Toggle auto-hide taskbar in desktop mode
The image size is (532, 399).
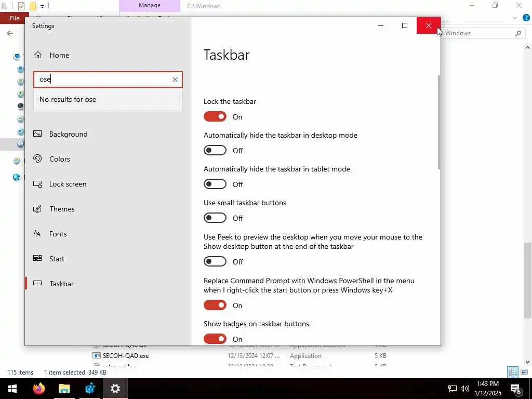point(215,150)
